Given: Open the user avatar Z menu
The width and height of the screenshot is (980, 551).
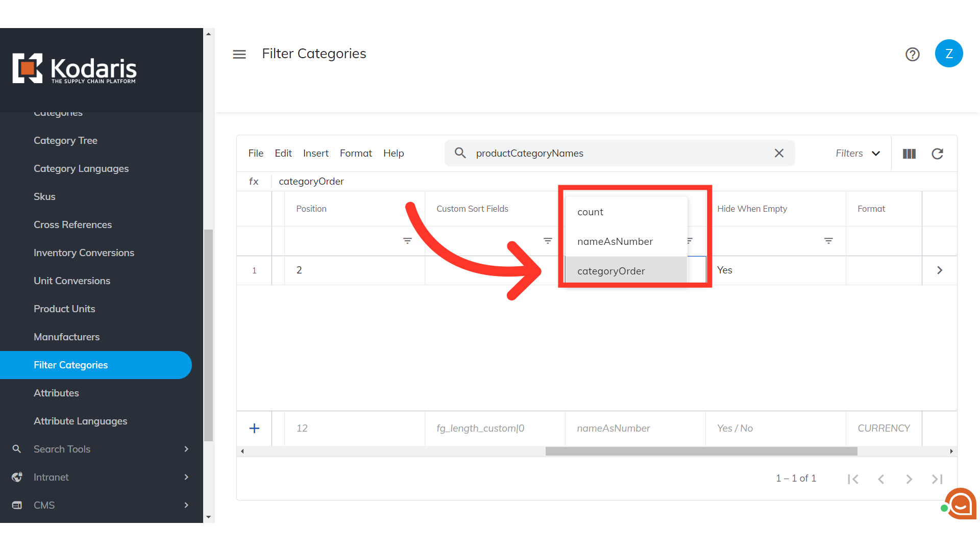Looking at the screenshot, I should (x=948, y=54).
